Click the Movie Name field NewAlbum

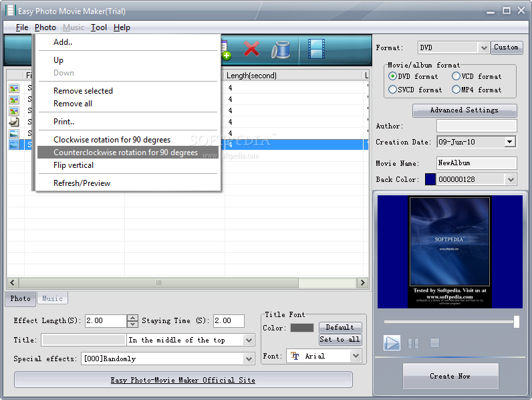coord(477,163)
